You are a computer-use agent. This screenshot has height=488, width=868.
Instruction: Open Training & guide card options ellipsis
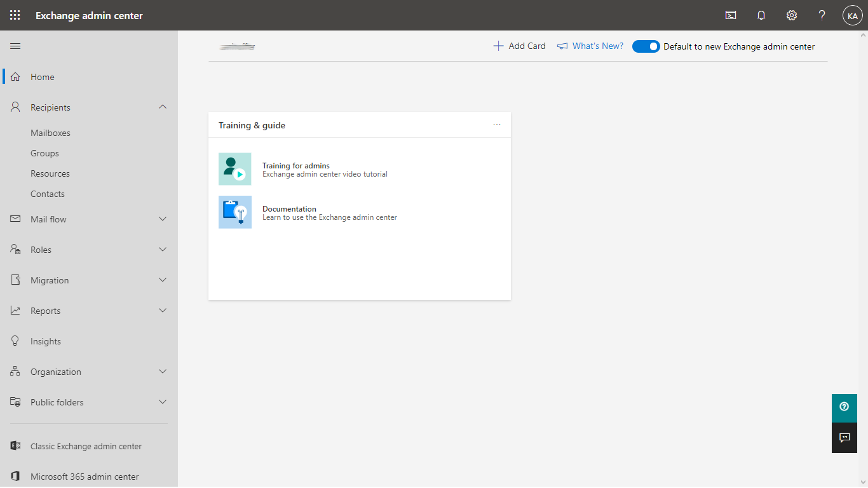pos(497,125)
